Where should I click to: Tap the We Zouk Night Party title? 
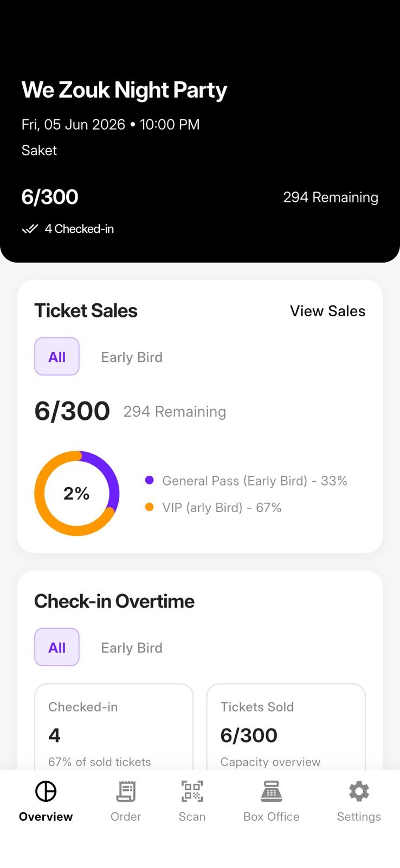(x=124, y=90)
